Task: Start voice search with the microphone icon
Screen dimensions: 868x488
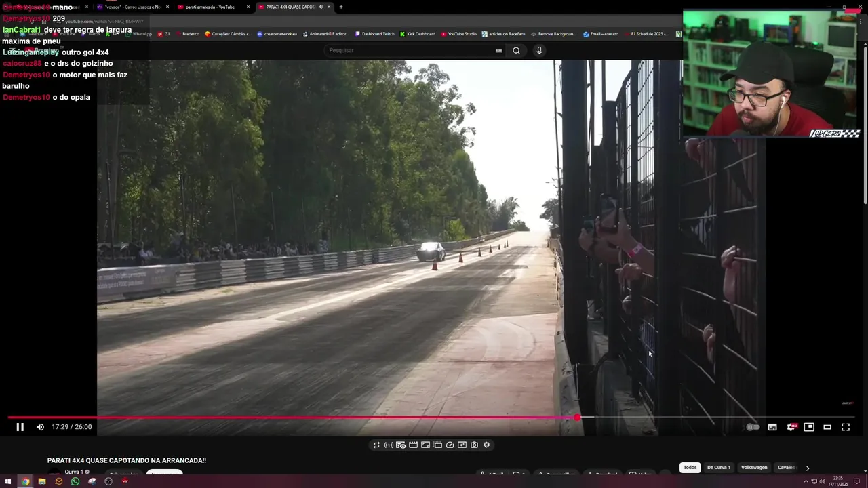Action: point(539,50)
